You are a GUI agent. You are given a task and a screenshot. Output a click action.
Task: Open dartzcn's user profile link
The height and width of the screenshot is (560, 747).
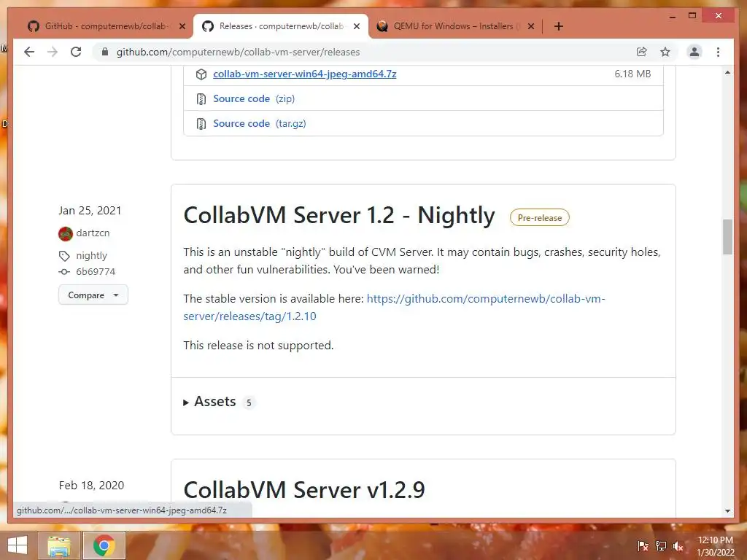93,233
